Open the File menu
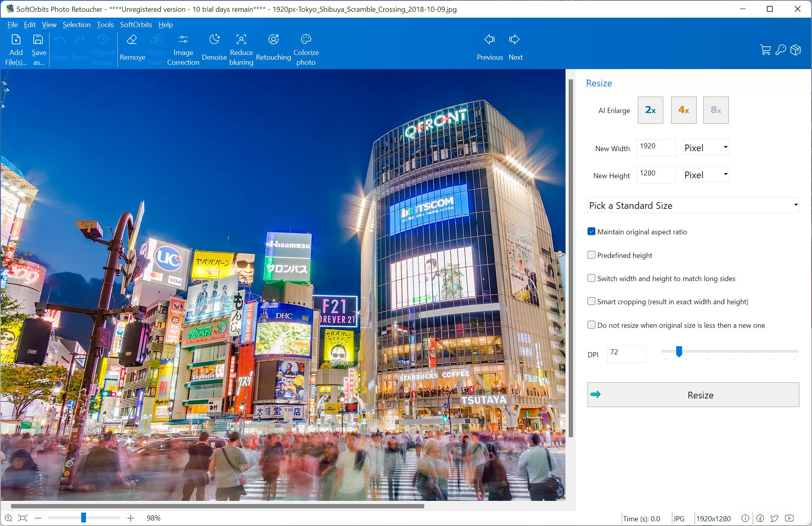Viewport: 812px width, 526px height. 11,24
